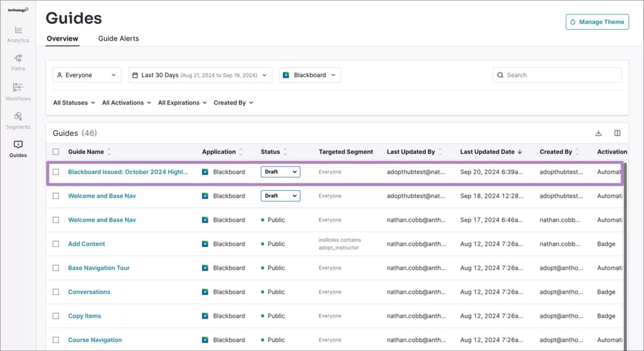Open the Draft status dropdown on the first row

280,171
